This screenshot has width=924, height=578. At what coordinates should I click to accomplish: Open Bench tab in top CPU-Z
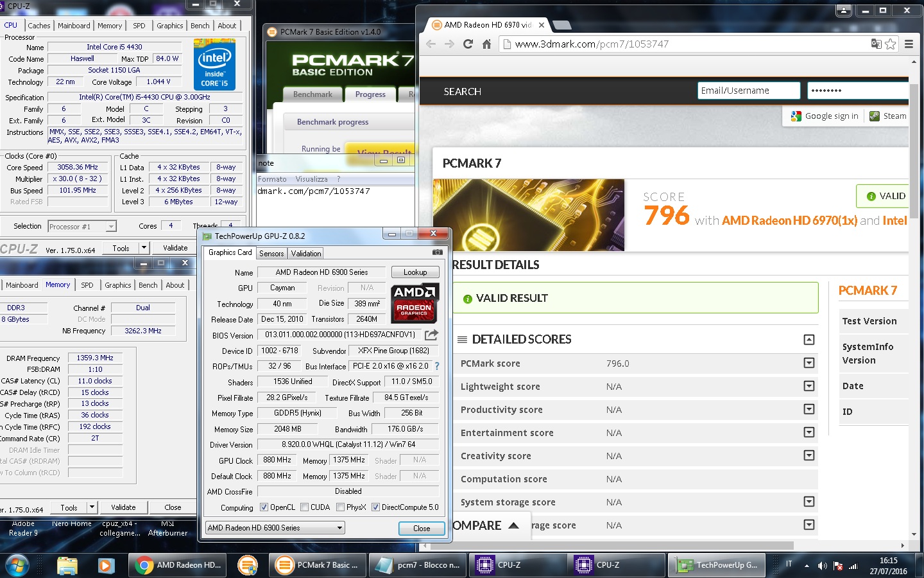(x=200, y=26)
